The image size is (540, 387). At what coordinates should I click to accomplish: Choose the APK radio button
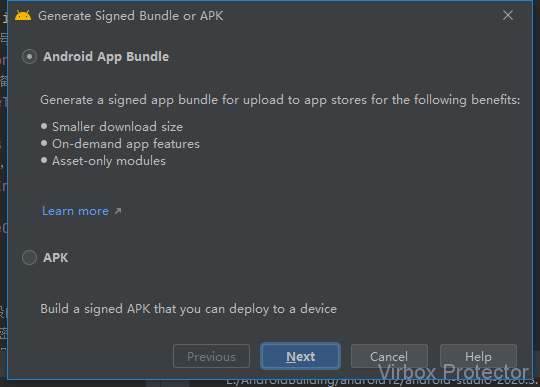29,258
